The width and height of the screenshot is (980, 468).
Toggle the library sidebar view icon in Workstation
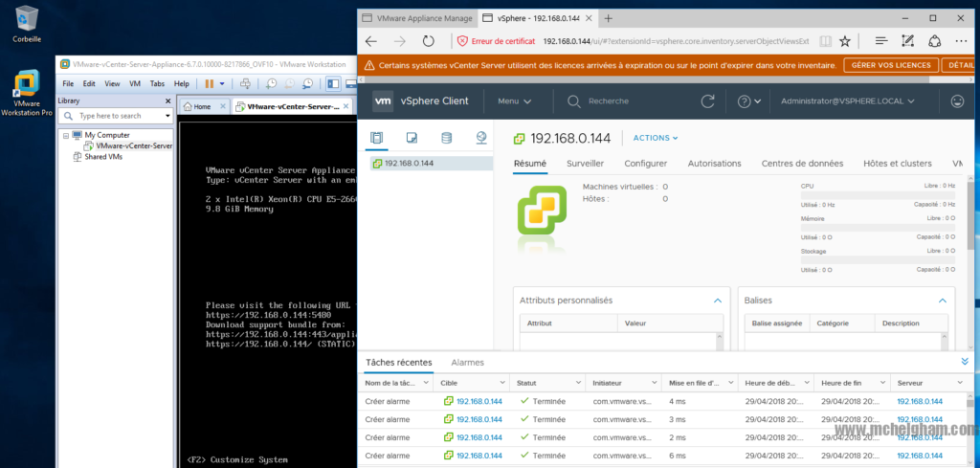pos(333,83)
